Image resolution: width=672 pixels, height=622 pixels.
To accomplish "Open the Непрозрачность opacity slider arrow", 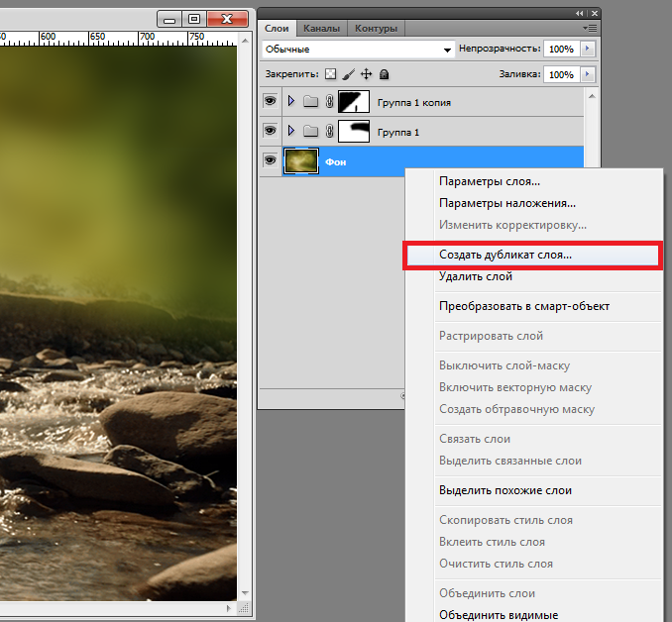I will (x=588, y=49).
